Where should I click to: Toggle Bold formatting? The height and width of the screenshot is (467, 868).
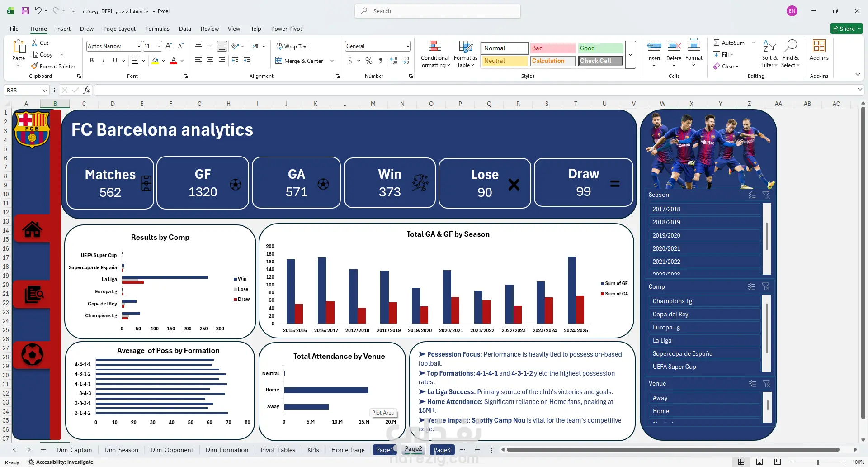92,60
